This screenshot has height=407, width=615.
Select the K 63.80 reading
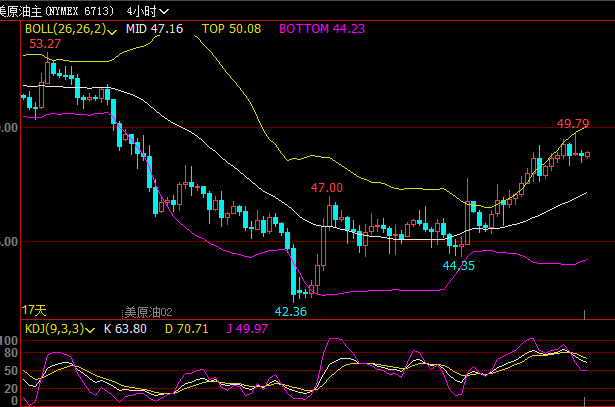[x=125, y=329]
